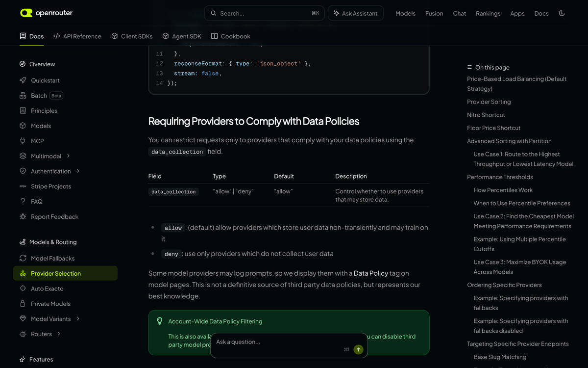Switch to the API Reference tab
The height and width of the screenshot is (368, 588).
pyautogui.click(x=77, y=36)
